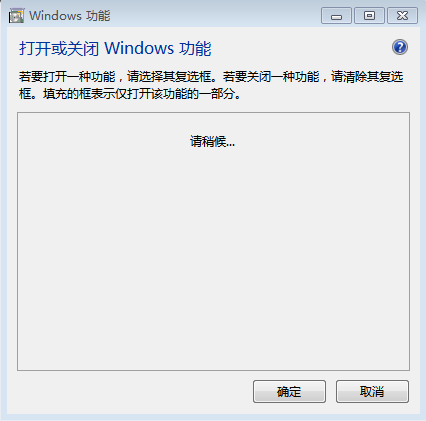Image resolution: width=426 pixels, height=421 pixels.
Task: Click the empty title bar area beside the title
Action: point(215,16)
